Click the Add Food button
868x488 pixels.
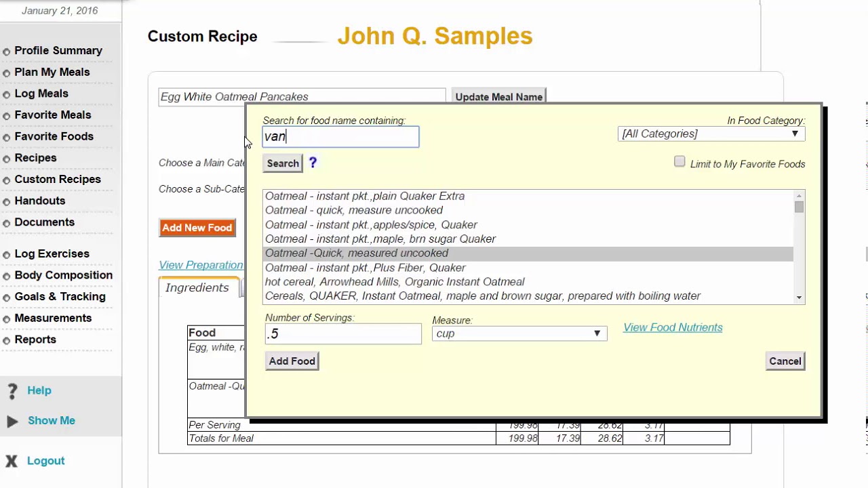(292, 361)
